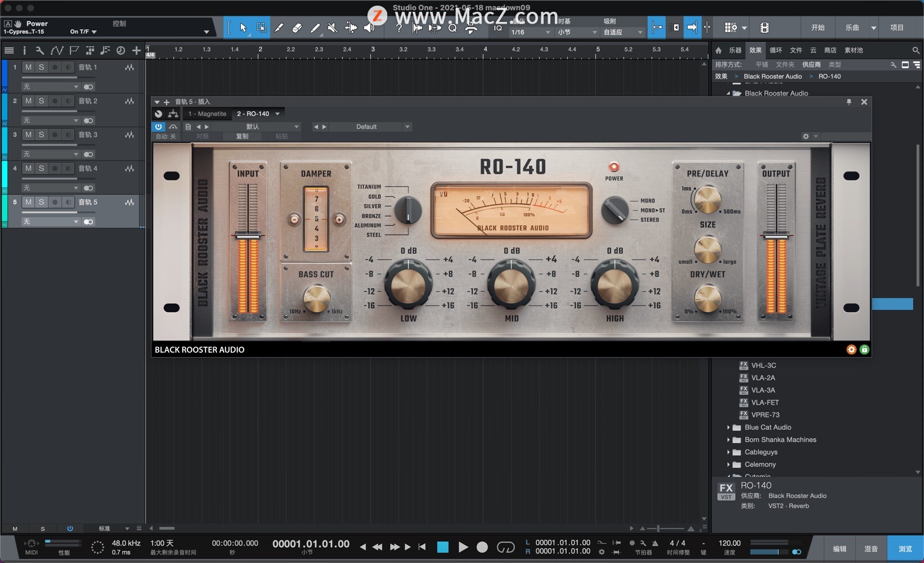Show automation with the curve icon
Image resolution: width=924 pixels, height=563 pixels.
pos(57,51)
